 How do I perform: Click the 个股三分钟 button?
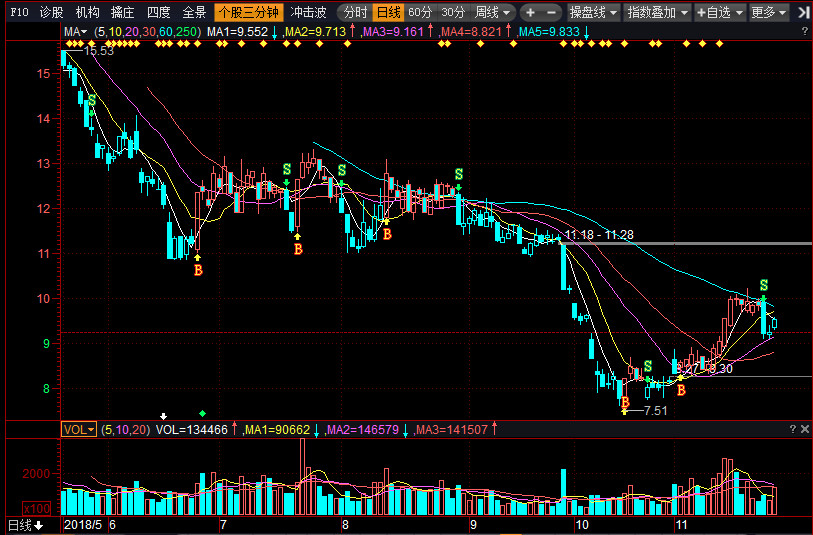[x=249, y=13]
